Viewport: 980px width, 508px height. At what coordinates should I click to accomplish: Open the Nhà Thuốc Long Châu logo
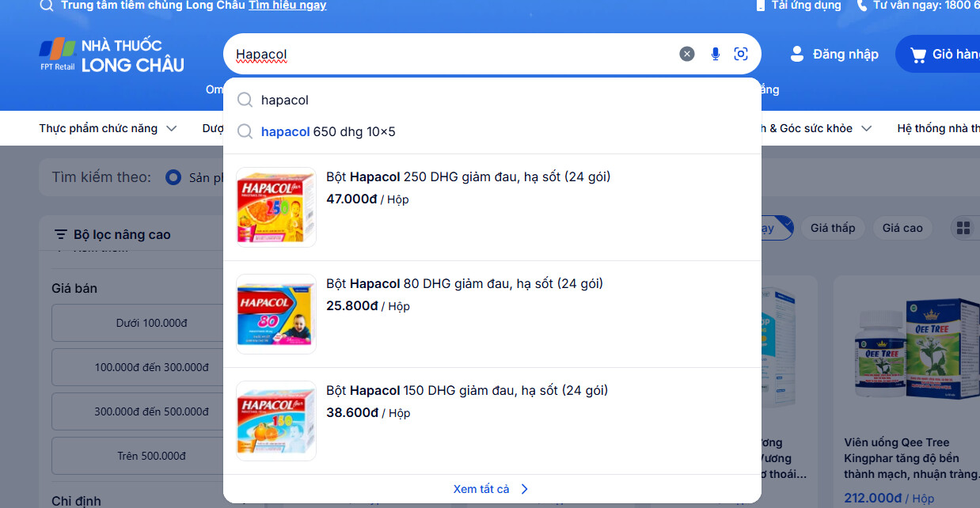112,55
